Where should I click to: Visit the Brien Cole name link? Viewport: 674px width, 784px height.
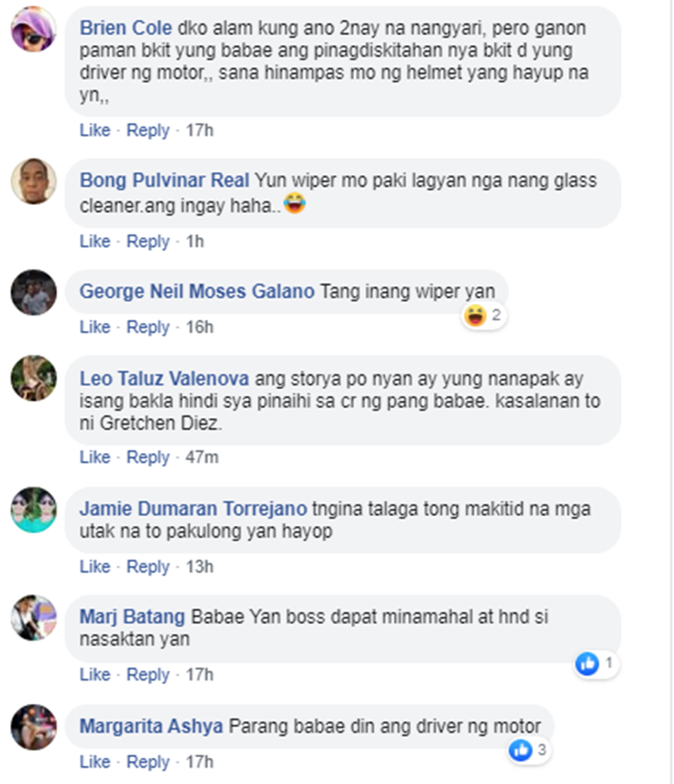pos(126,28)
